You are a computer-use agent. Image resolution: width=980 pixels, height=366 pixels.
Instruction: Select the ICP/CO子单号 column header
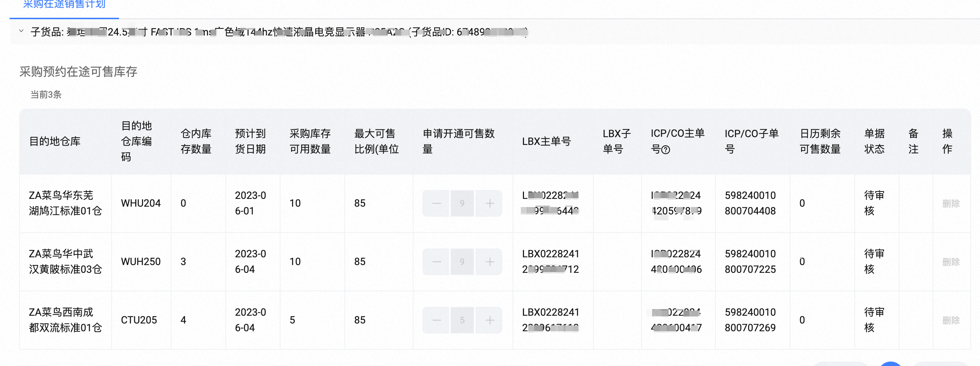pos(751,142)
